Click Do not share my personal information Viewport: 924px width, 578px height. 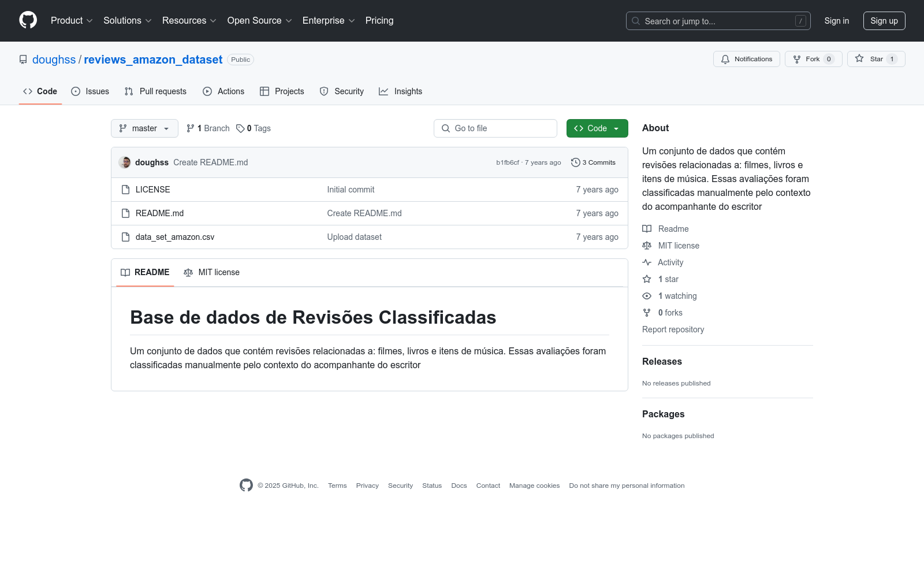(x=627, y=486)
